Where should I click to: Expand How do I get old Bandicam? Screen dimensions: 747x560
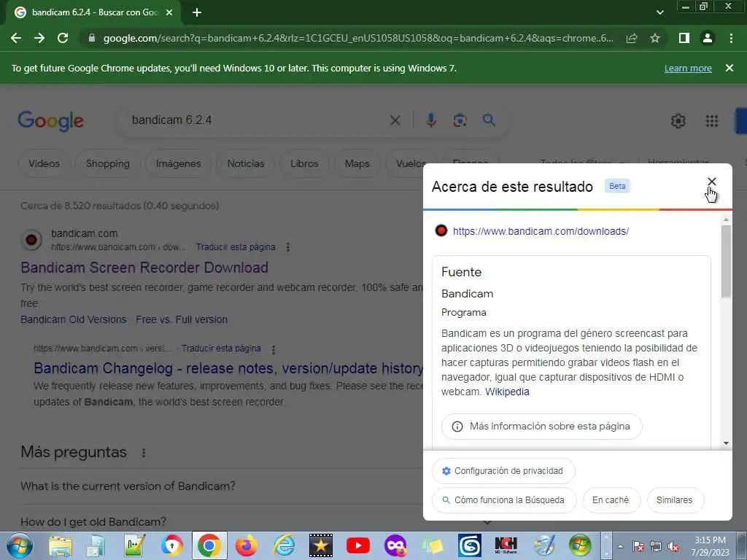click(93, 522)
